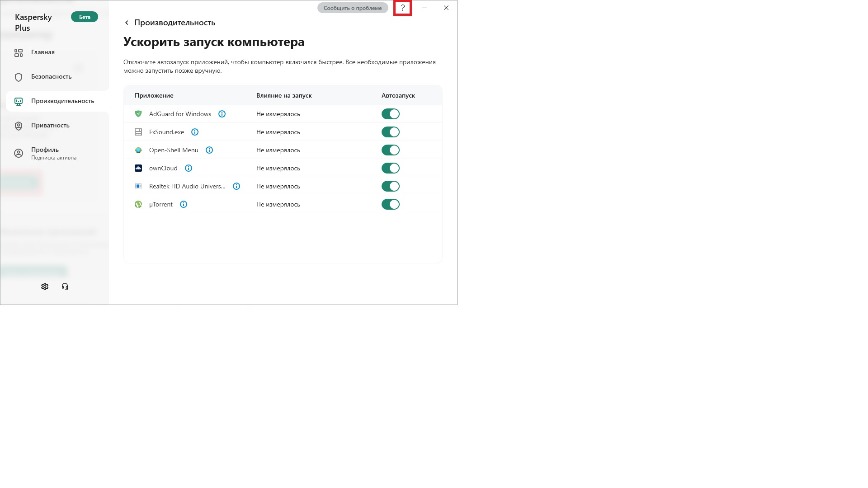Select the Производительность sidebar item
This screenshot has width=868, height=488.
click(x=57, y=101)
